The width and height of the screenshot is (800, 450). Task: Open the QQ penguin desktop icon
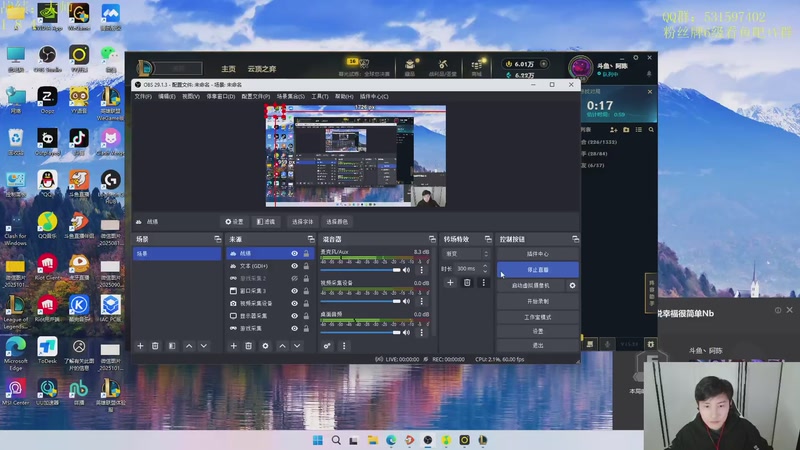point(47,184)
